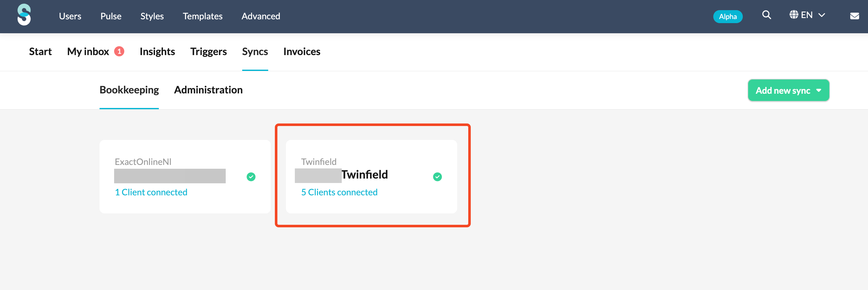Viewport: 868px width, 290px height.
Task: Open the Templates menu item
Action: pyautogui.click(x=203, y=16)
